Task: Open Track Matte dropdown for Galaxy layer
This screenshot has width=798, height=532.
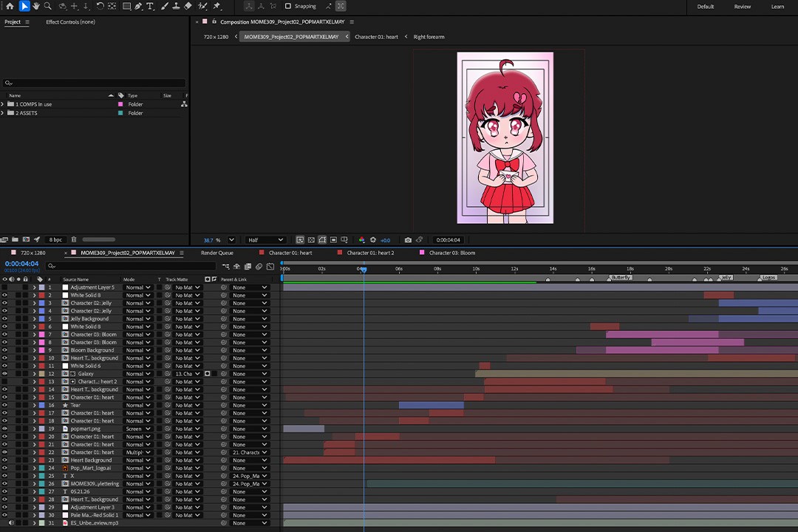Action: 187,374
